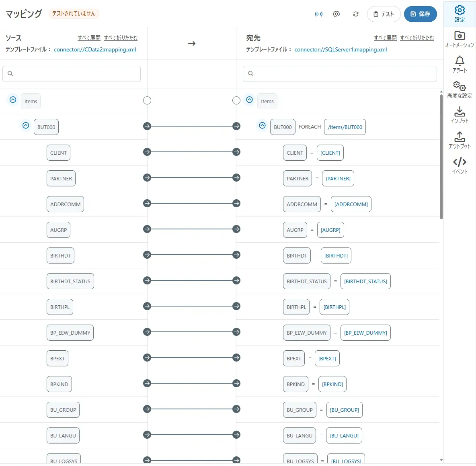The height and width of the screenshot is (466, 476).
Task: Open the connector://CData2:mapping.xml link
Action: coord(95,50)
